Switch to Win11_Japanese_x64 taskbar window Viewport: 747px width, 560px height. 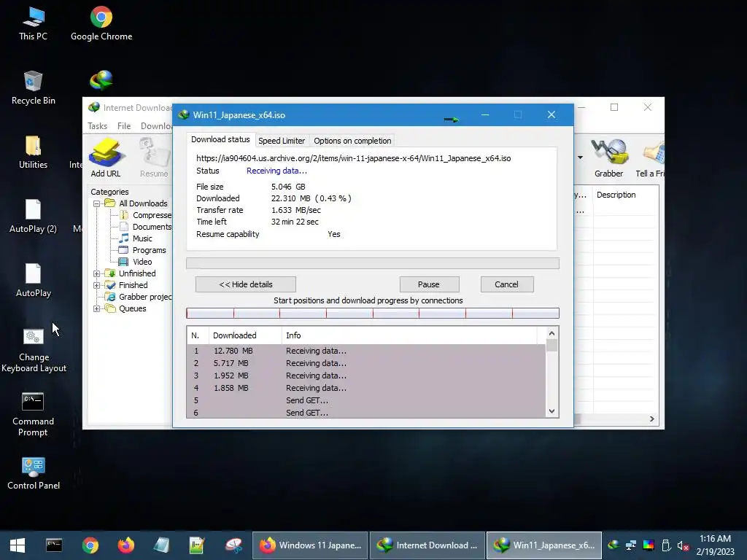tap(544, 545)
